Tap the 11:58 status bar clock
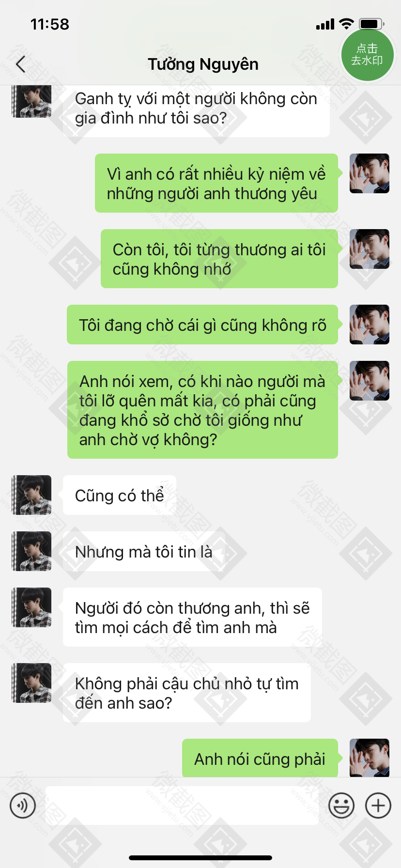 point(50,24)
